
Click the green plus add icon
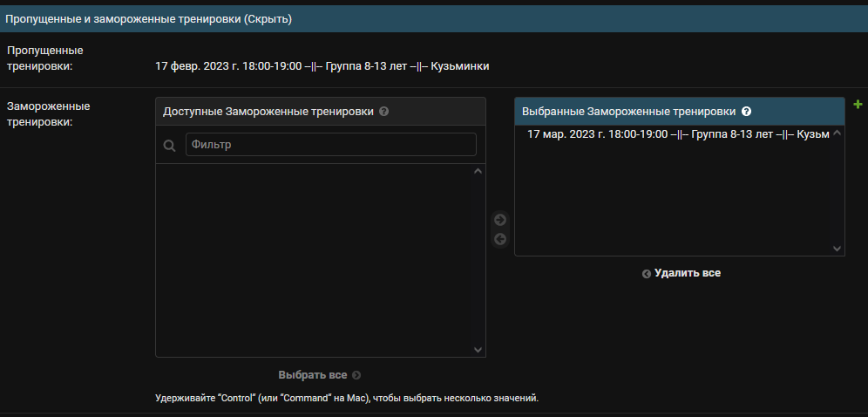(x=858, y=105)
